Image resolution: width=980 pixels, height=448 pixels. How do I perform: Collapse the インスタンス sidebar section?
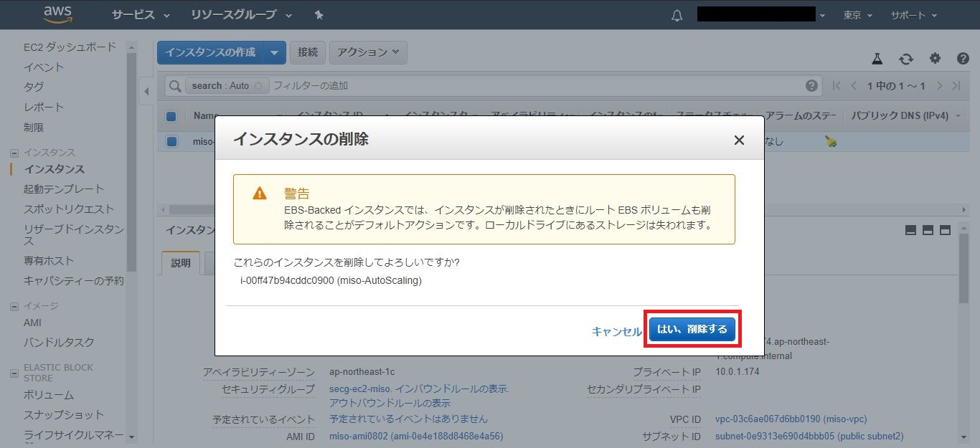[x=14, y=153]
